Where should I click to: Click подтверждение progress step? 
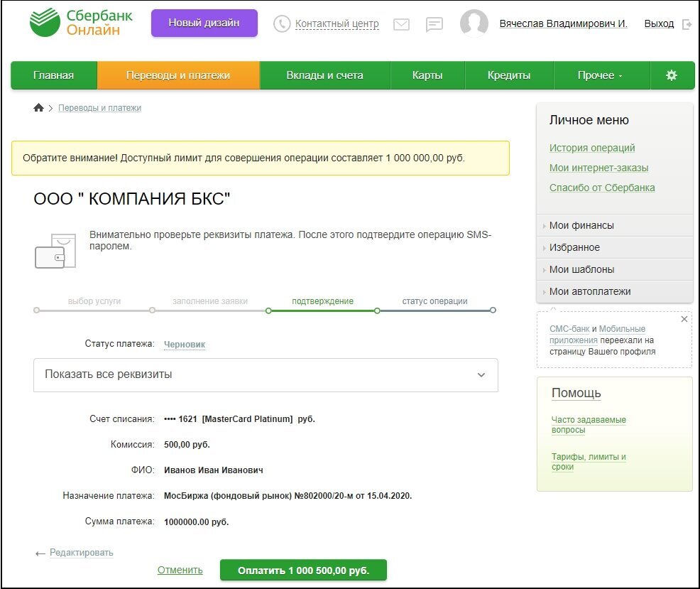point(322,301)
